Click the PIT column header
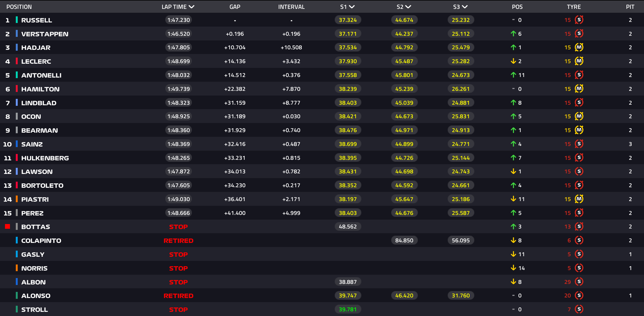The image size is (644, 316). pyautogui.click(x=630, y=7)
